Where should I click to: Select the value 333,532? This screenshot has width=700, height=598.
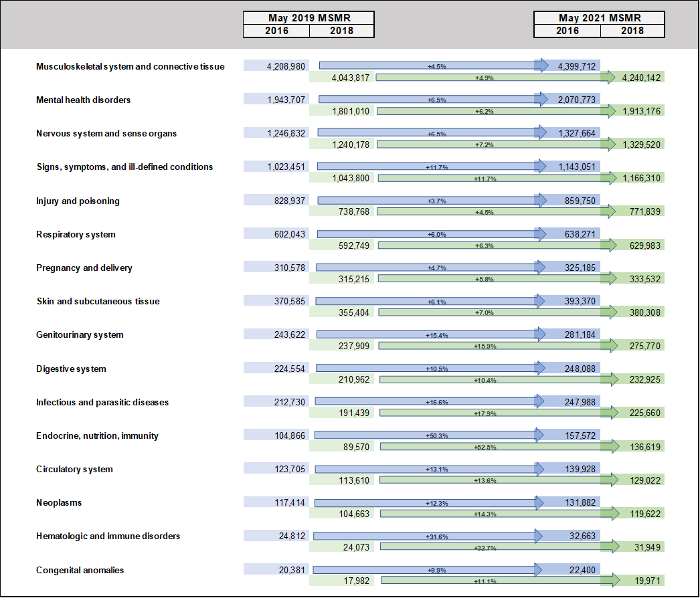click(645, 279)
